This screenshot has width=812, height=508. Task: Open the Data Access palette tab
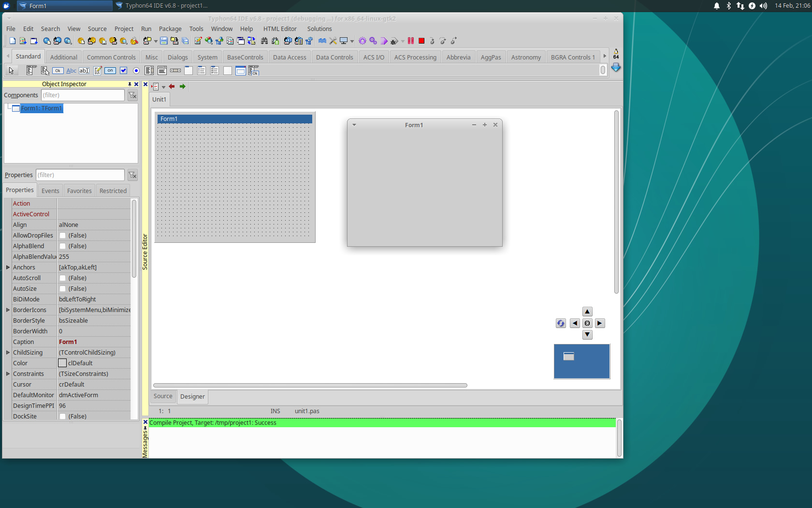(x=290, y=57)
